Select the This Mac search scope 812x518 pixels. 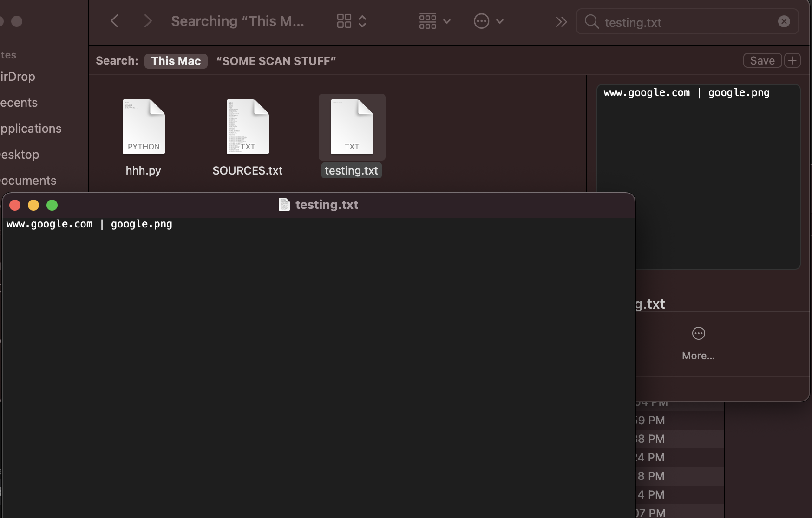[x=176, y=61]
